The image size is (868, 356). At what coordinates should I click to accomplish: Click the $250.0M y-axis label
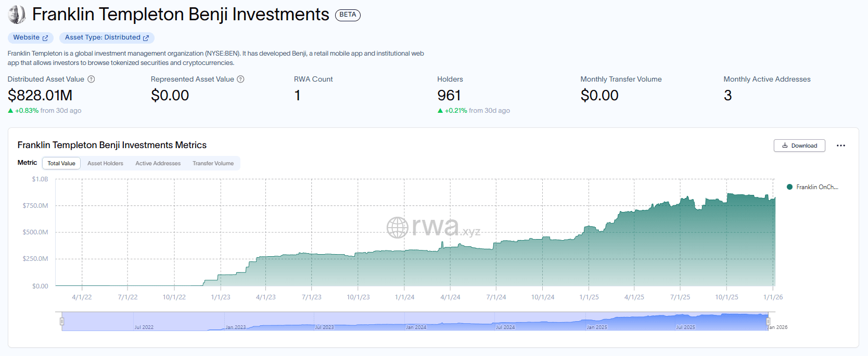click(x=35, y=259)
